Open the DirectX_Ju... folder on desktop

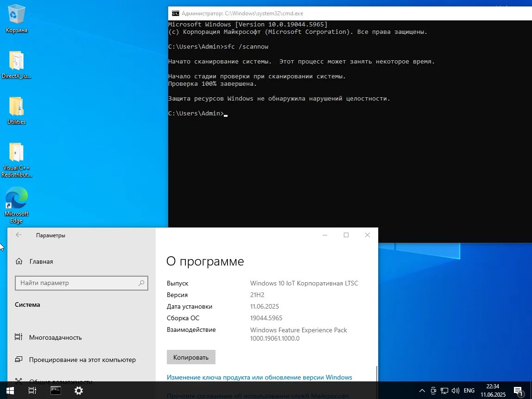[16, 65]
